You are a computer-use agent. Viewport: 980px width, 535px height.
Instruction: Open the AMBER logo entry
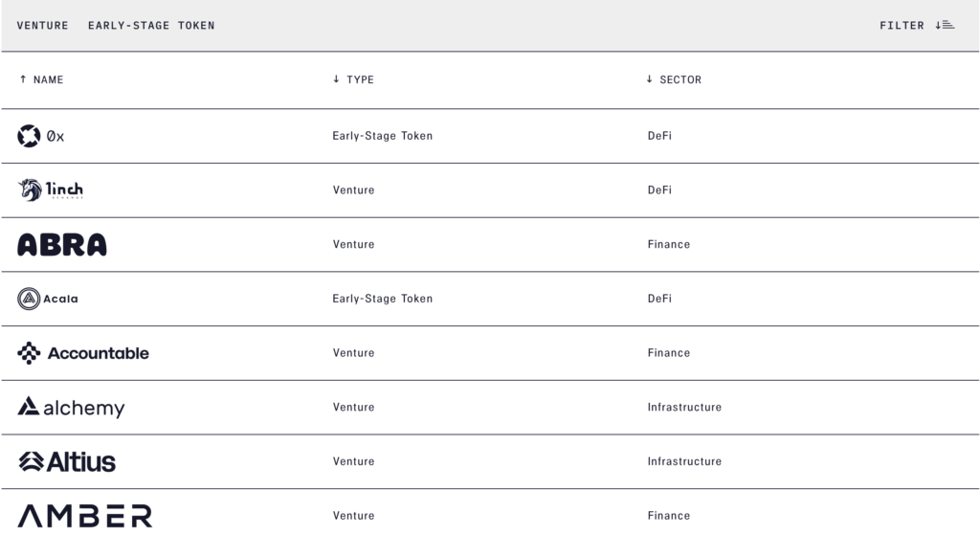point(84,516)
